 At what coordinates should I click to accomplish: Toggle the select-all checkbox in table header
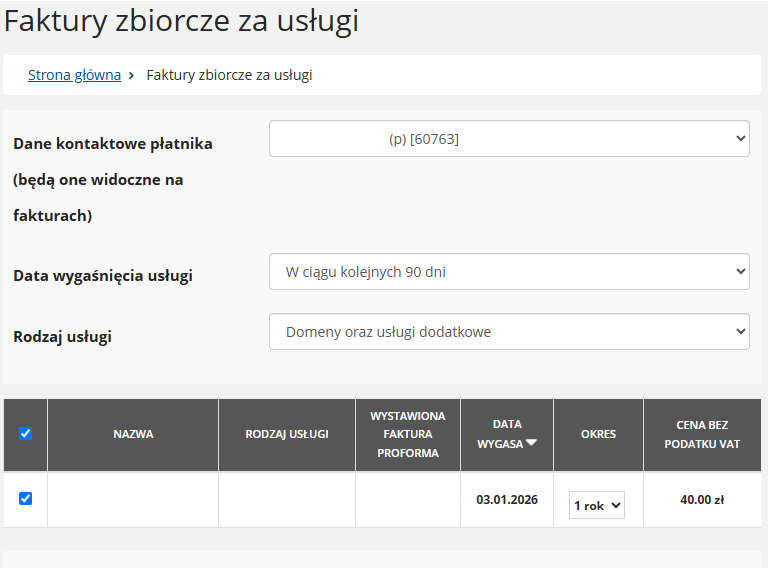click(26, 434)
